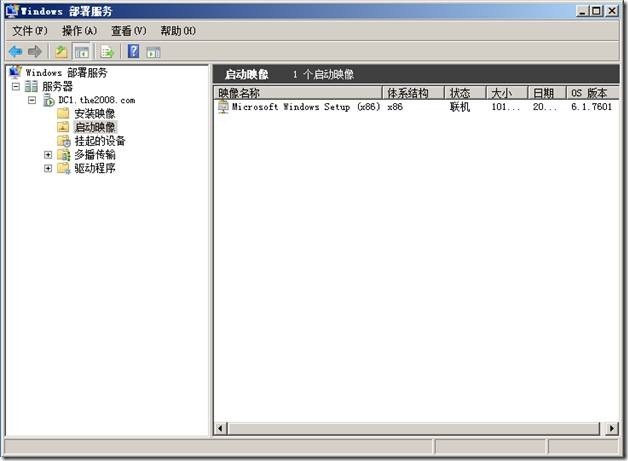Click the title bar application icon
Image resolution: width=628 pixels, height=461 pixels.
pos(13,10)
